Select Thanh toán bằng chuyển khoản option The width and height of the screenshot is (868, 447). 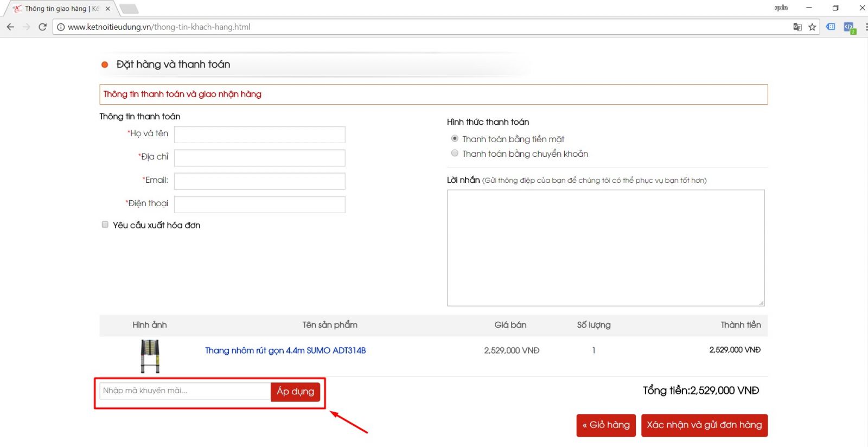pyautogui.click(x=455, y=153)
